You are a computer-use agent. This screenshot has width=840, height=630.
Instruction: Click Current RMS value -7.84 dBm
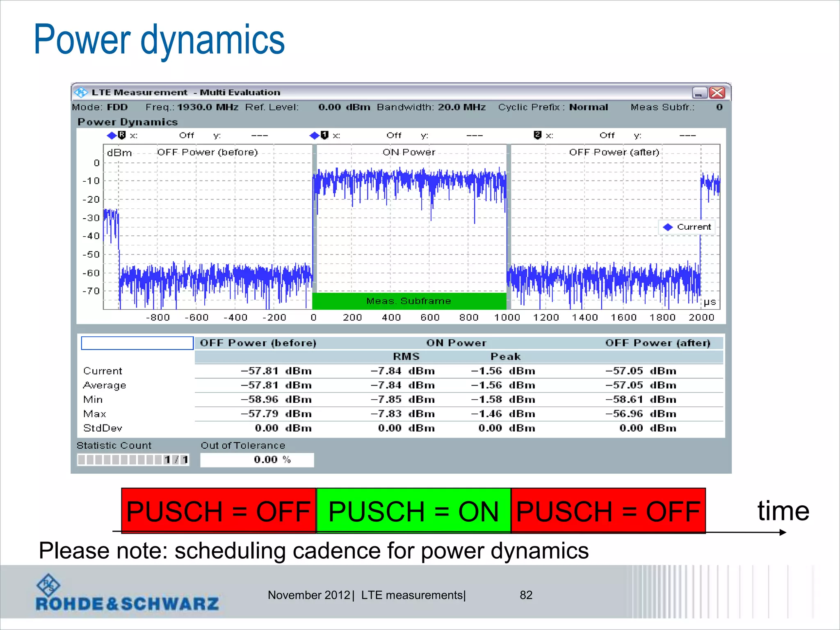tap(402, 371)
